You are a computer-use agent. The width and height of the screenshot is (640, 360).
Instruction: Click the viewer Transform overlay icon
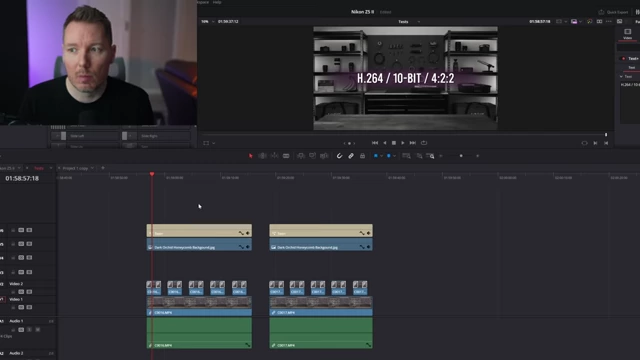206,143
